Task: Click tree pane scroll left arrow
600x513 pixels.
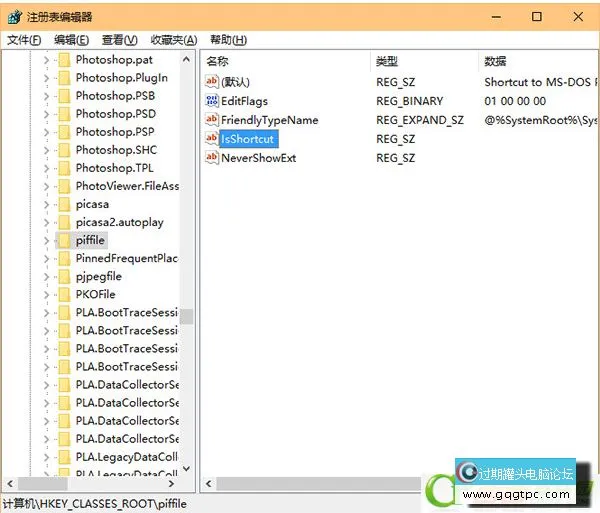Action: coord(10,484)
